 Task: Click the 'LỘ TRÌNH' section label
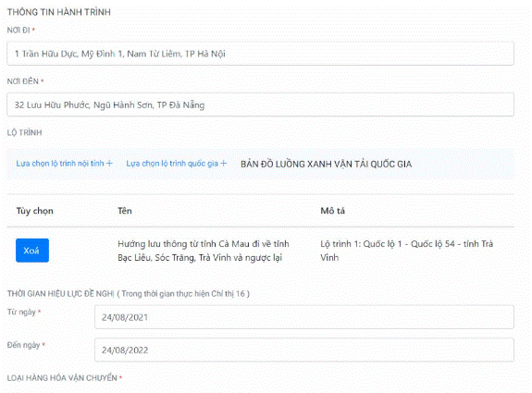24,132
